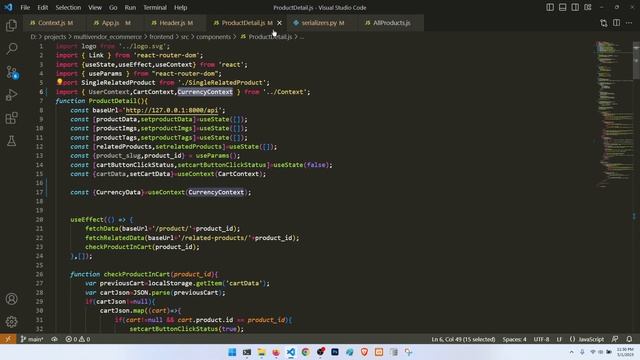Follow the http://127.0.0.1:8000/api link
The image size is (640, 360).
171,110
